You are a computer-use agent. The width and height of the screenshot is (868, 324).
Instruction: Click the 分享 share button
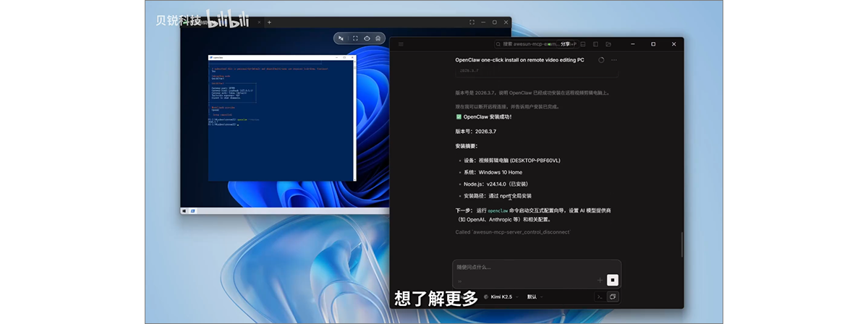click(565, 44)
